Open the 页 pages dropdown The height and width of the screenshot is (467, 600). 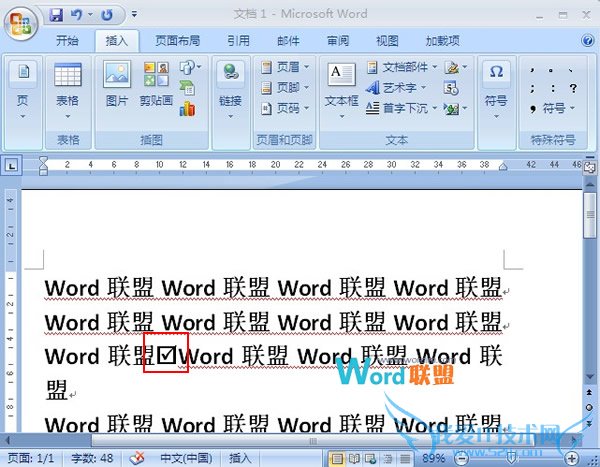point(23,91)
